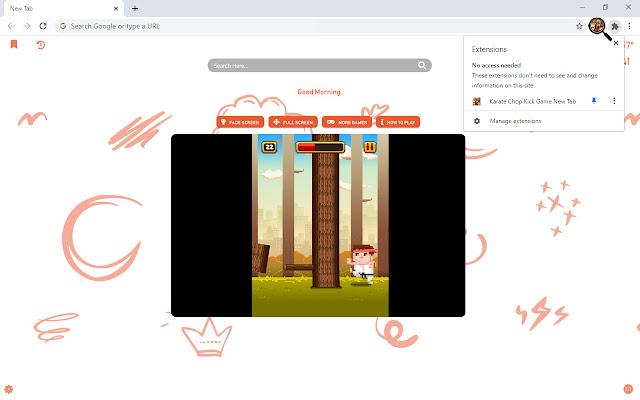The width and height of the screenshot is (640, 400).
Task: Click the game timer progress bar
Action: click(x=320, y=147)
